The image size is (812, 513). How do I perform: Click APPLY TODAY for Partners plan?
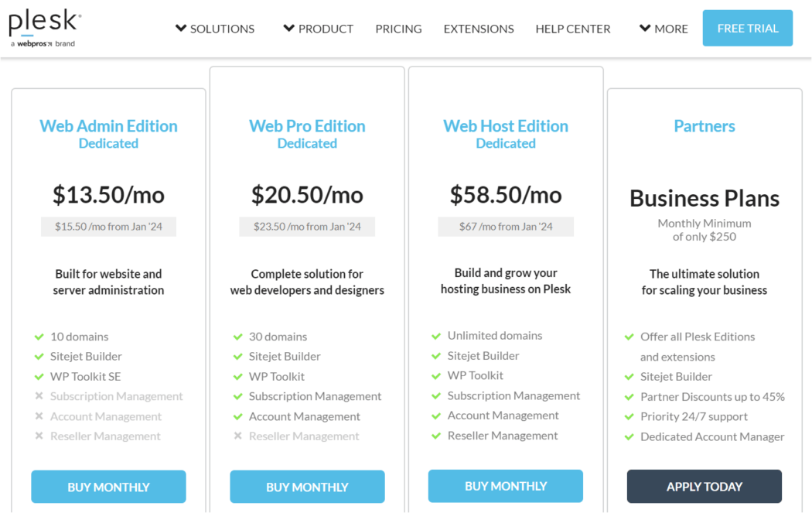pyautogui.click(x=704, y=487)
